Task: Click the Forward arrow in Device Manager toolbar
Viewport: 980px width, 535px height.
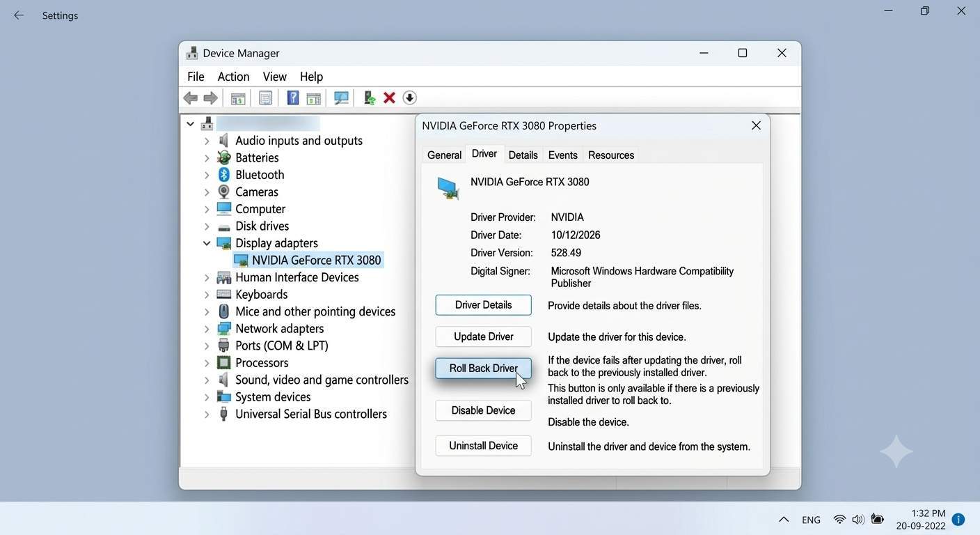Action: 210,98
